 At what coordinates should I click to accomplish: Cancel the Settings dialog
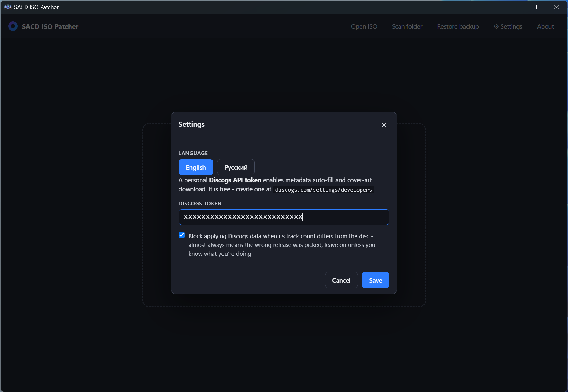[341, 280]
